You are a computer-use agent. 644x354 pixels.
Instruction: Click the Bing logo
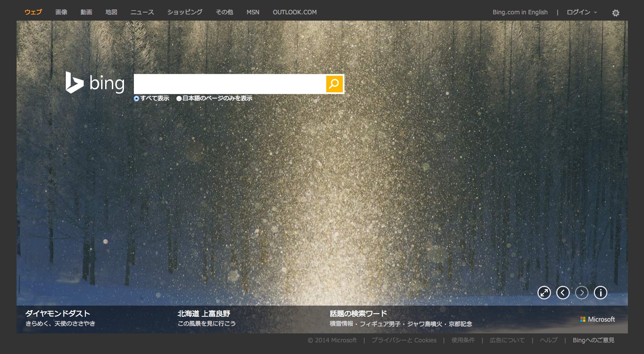pos(95,83)
